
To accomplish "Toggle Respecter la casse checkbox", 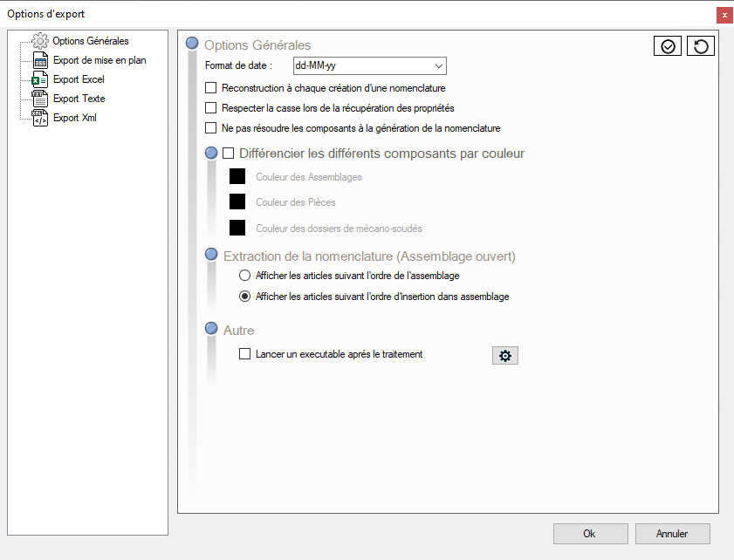I will pos(210,108).
